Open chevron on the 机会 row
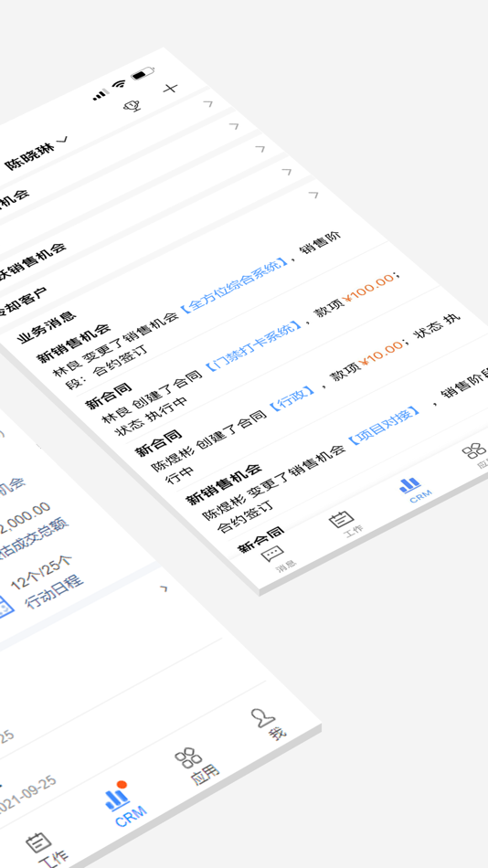488x868 pixels. pos(207,103)
